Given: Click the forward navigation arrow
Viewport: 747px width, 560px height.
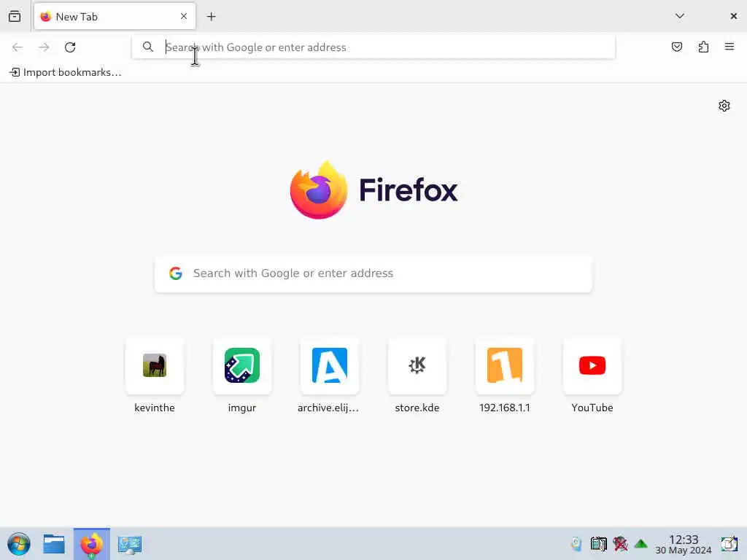Looking at the screenshot, I should 44,47.
